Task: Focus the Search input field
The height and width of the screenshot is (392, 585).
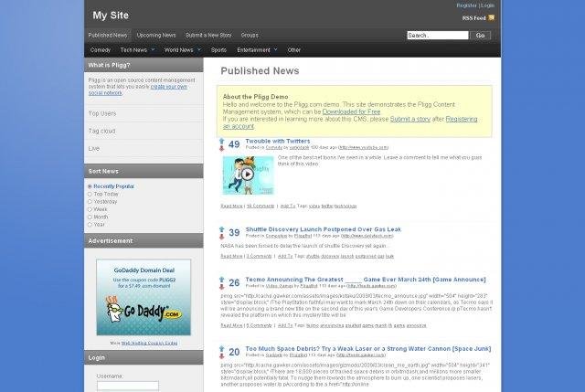Action: (438, 35)
